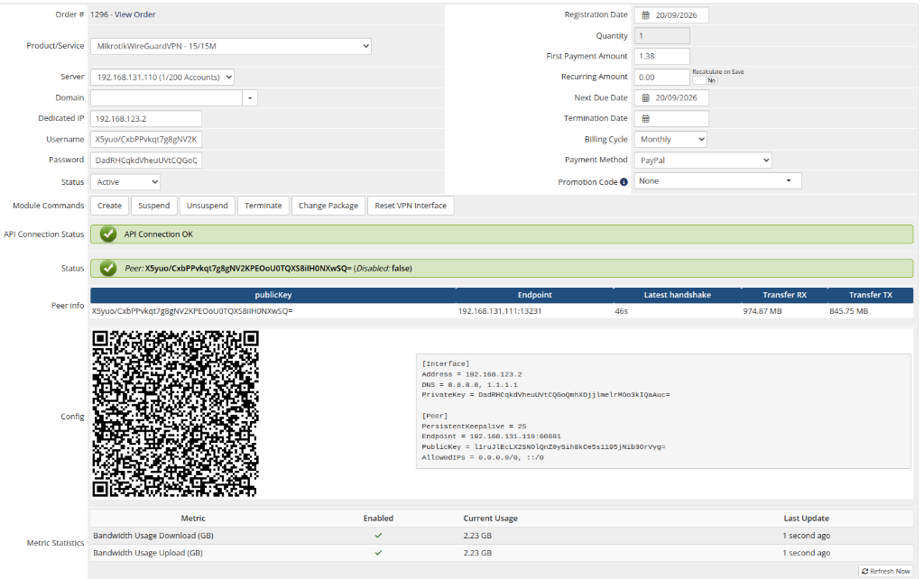
Task: Click the Suspend button
Action: click(153, 206)
